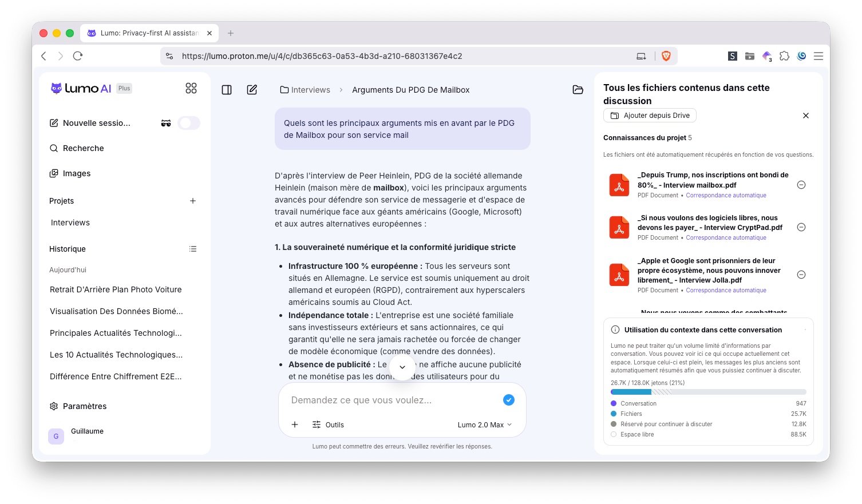Start a new chat with compose icon
The width and height of the screenshot is (862, 504).
pos(252,90)
